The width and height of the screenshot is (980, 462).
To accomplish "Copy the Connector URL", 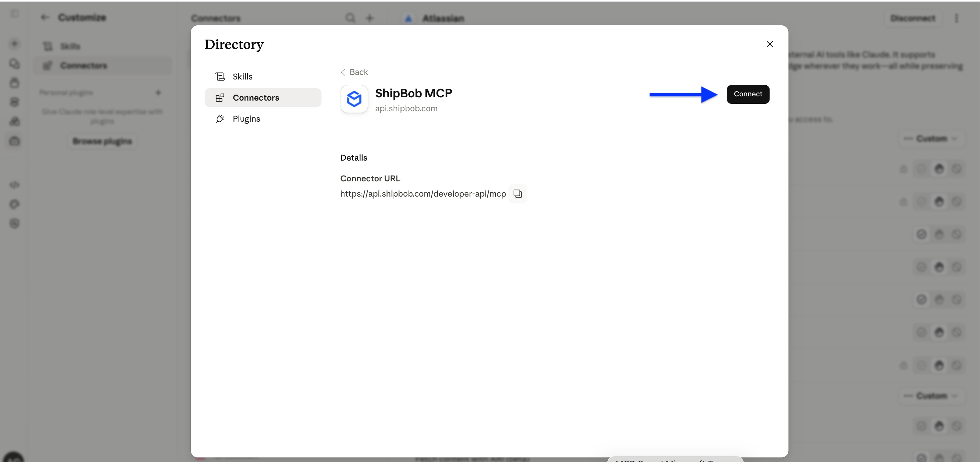I will 517,193.
